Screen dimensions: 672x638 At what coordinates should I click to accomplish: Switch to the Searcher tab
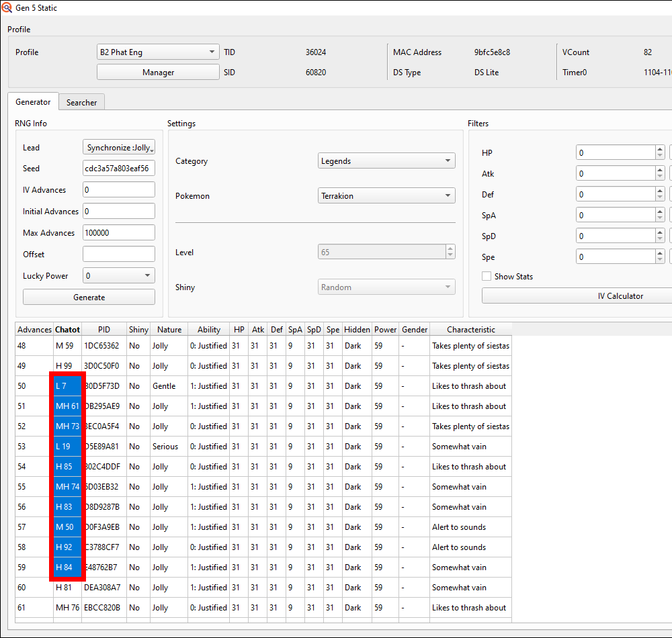click(x=81, y=103)
